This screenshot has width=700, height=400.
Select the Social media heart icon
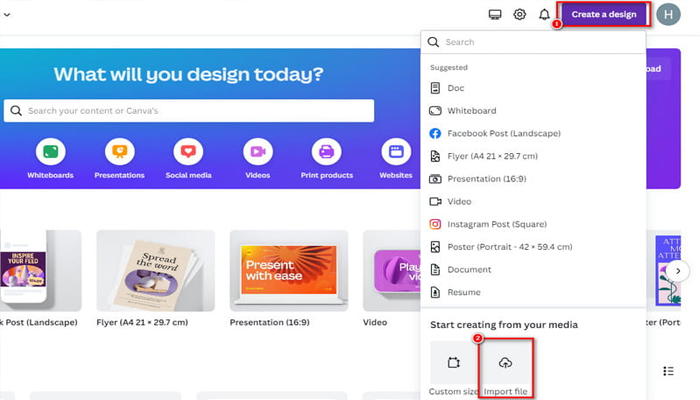pos(188,152)
